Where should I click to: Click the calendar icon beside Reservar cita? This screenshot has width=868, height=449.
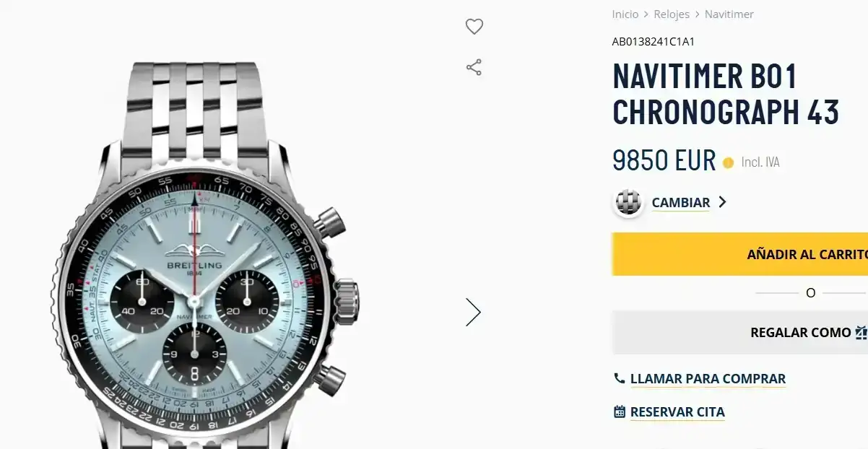point(619,411)
